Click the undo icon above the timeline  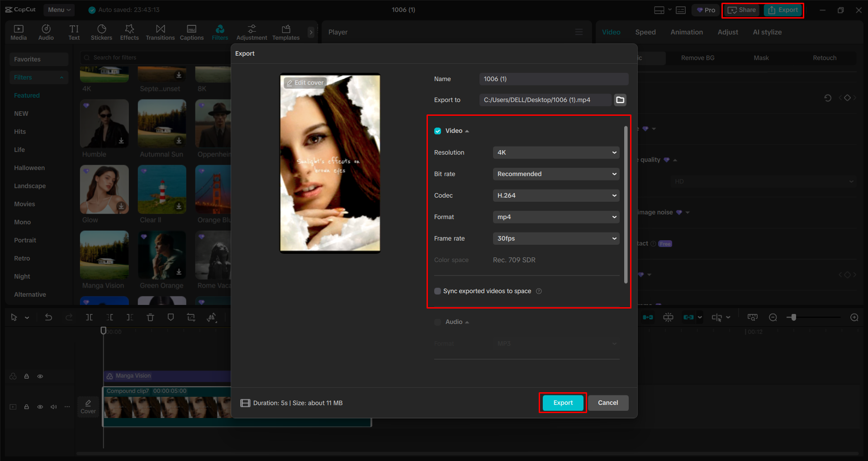[48, 317]
